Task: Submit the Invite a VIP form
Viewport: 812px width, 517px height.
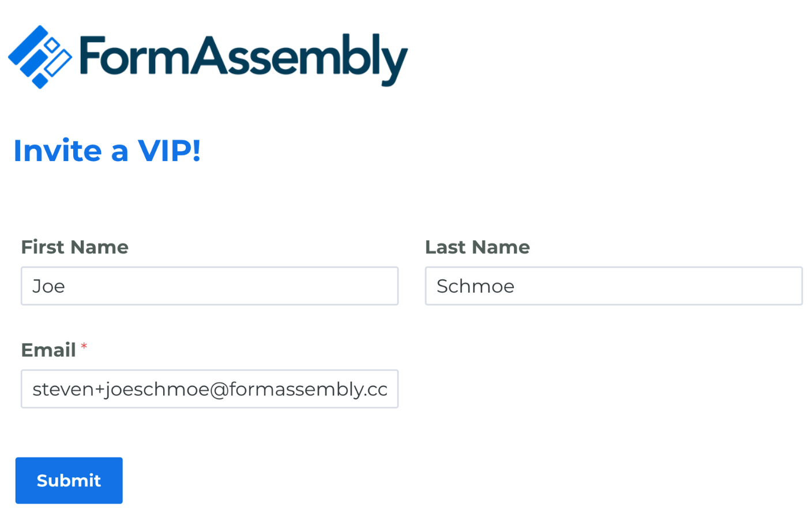Action: 69,481
